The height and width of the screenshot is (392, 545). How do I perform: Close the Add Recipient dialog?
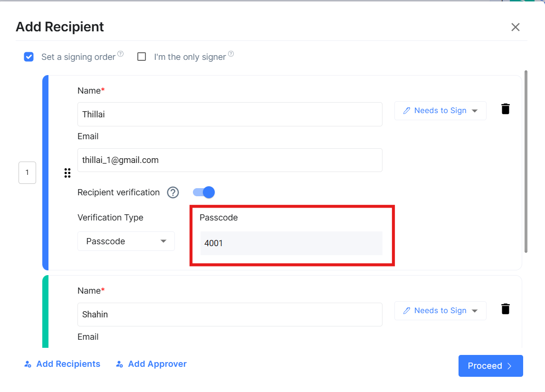click(516, 27)
